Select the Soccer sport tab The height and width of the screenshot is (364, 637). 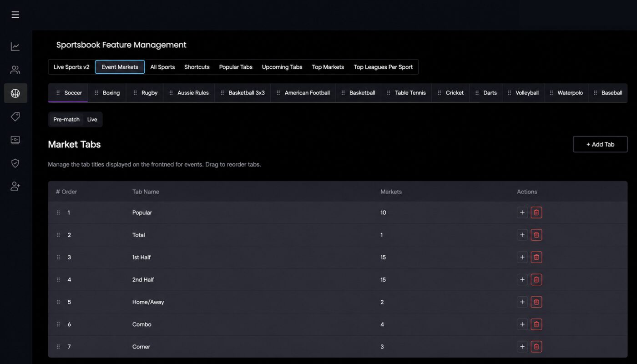[x=68, y=93]
